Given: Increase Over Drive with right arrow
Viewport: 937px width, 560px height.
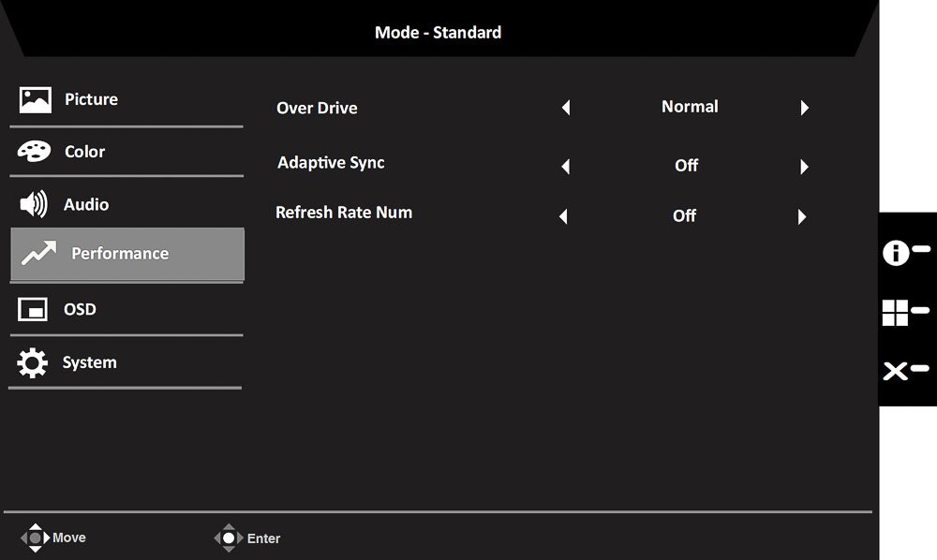Looking at the screenshot, I should pos(805,108).
